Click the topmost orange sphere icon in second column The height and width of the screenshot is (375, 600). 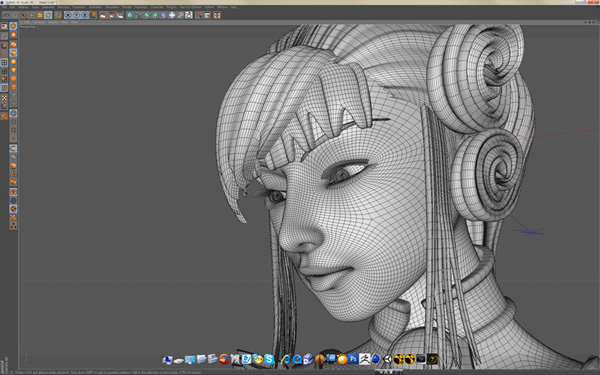coord(13,26)
